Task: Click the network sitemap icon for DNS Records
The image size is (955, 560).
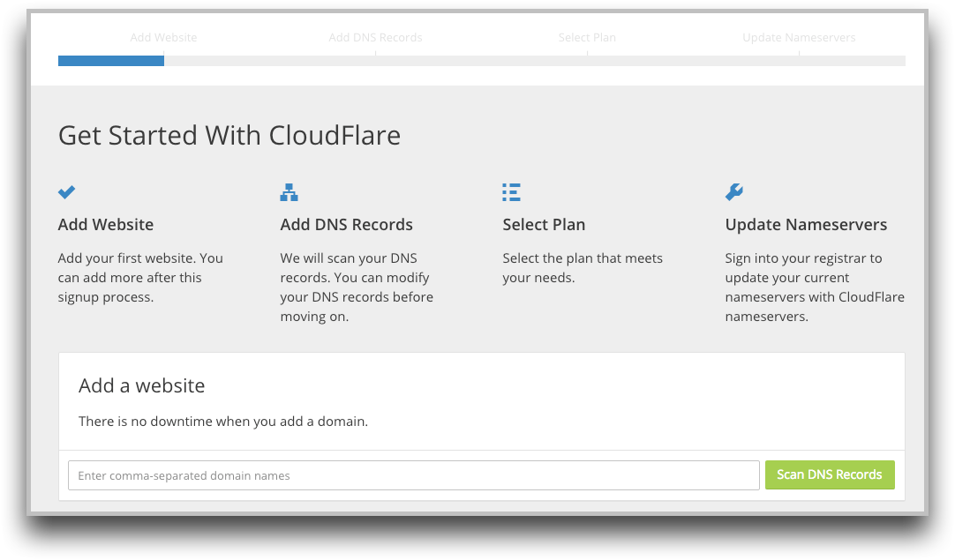Action: pos(289,192)
